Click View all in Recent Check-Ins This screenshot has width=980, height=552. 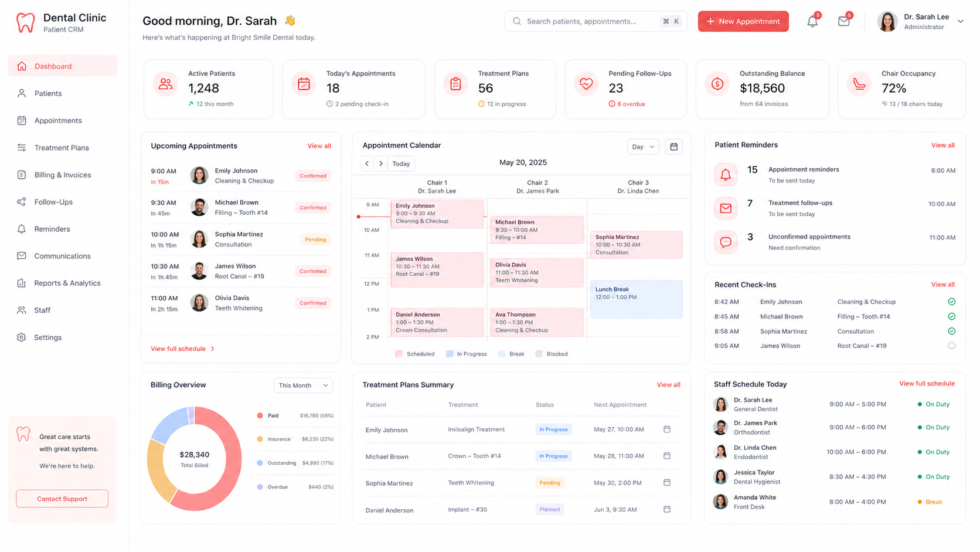[943, 285]
